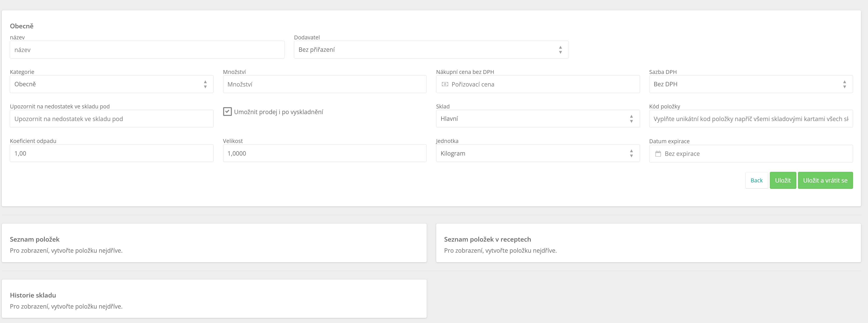
Task: Click the Uložit a vrátit se button
Action: point(825,180)
